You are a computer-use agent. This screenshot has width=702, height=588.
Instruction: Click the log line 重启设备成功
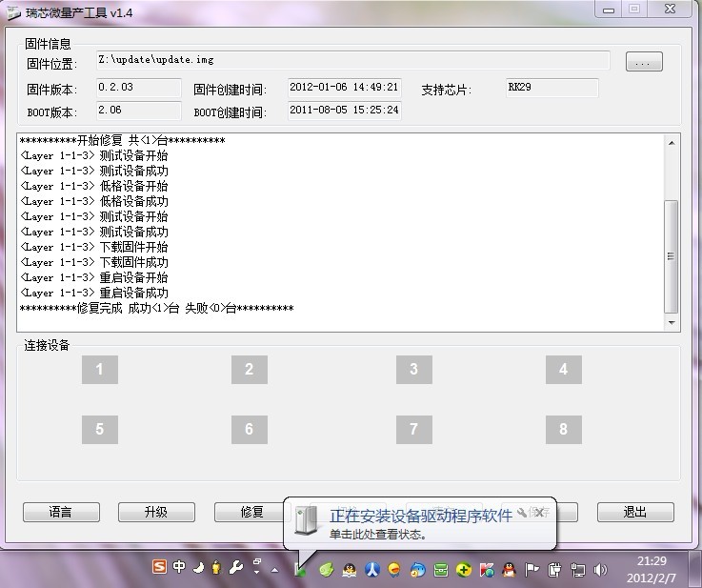point(94,293)
